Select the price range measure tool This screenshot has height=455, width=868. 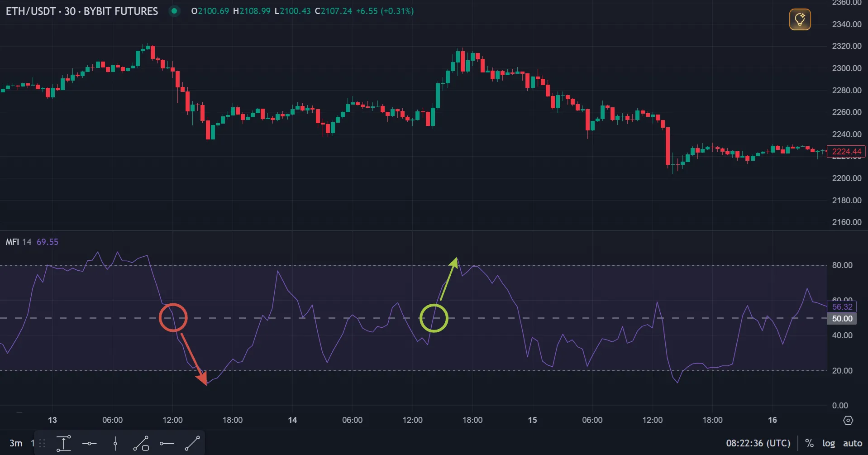coord(64,444)
